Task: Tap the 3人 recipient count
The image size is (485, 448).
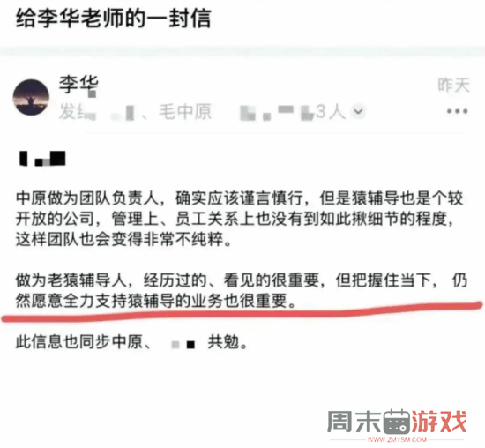Action: [331, 111]
